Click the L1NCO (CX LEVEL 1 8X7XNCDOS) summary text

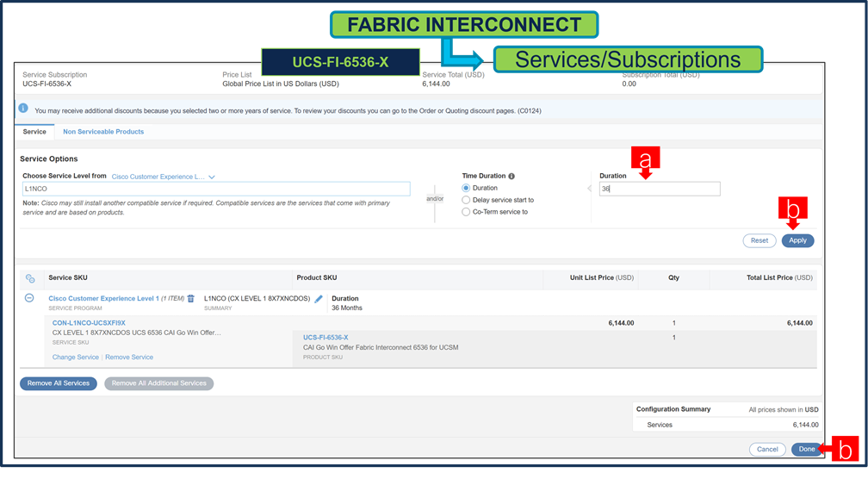pos(257,298)
